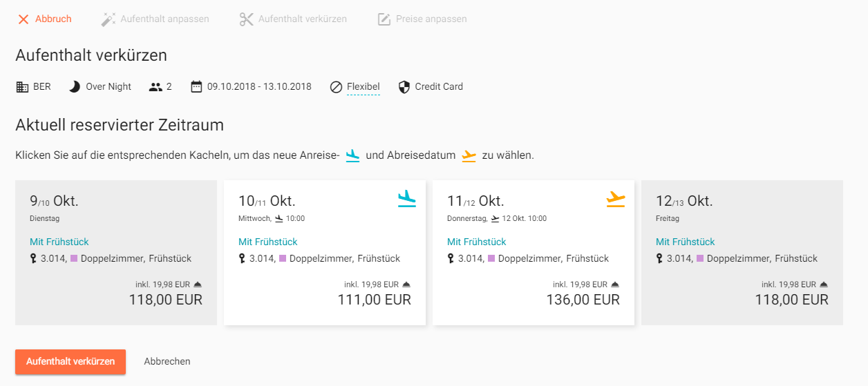Screen dimensions: 868x386
Task: Click the Preise anpassen edit pencil icon
Action: point(384,19)
